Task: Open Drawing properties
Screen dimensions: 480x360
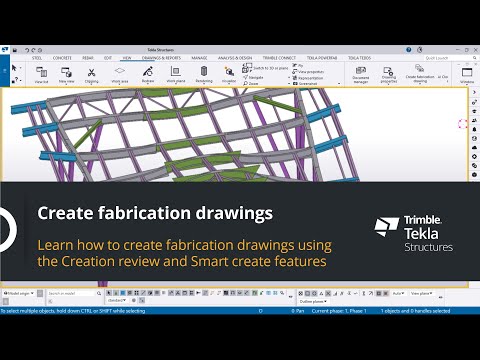Action: click(x=389, y=75)
